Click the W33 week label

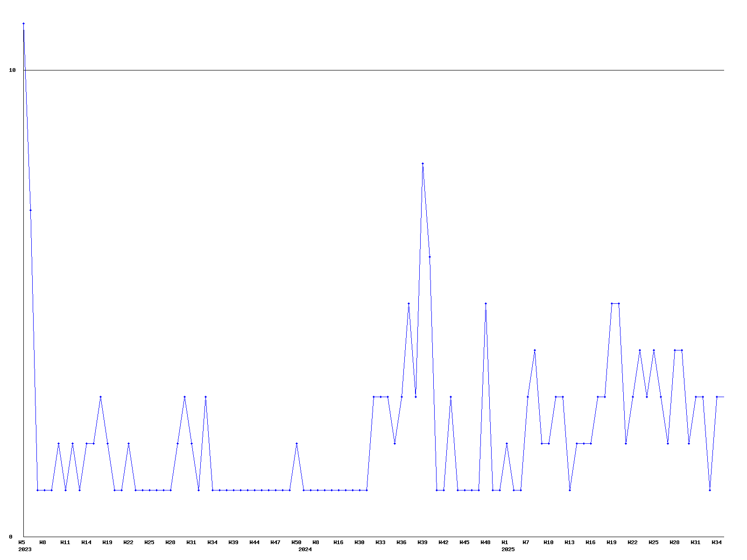381,542
